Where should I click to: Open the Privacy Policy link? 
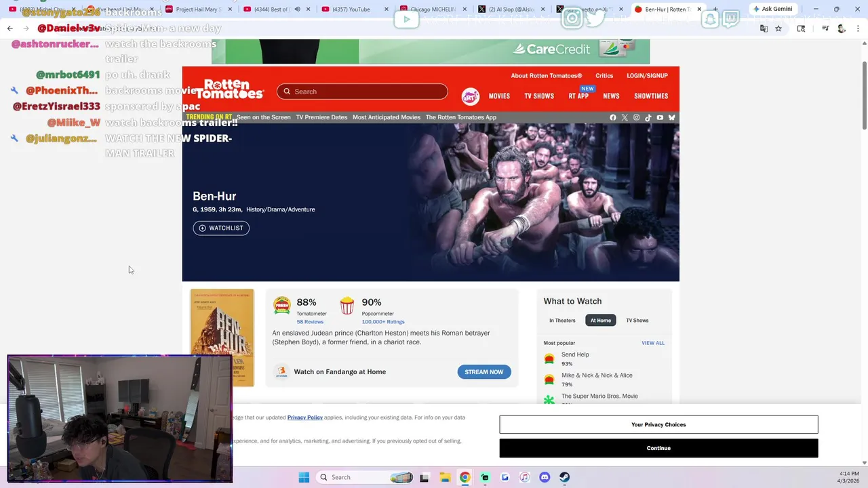(x=305, y=418)
